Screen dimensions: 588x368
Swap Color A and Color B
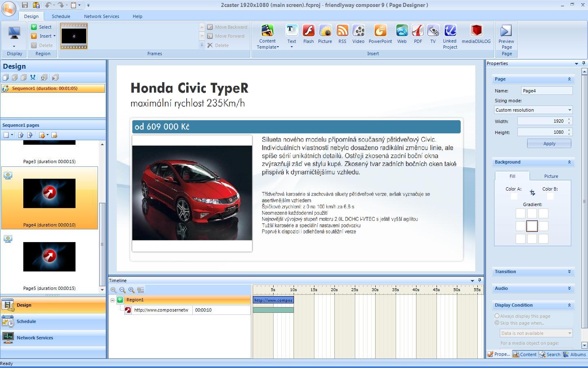point(532,192)
